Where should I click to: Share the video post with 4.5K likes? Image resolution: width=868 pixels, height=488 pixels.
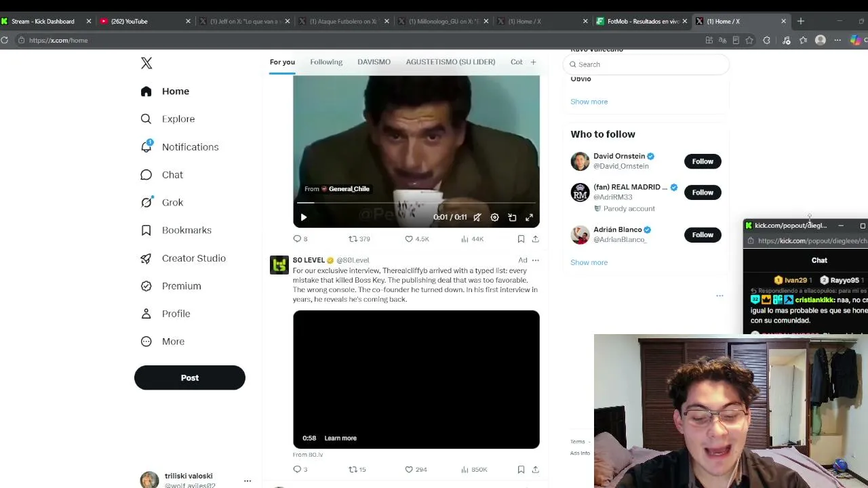click(535, 239)
